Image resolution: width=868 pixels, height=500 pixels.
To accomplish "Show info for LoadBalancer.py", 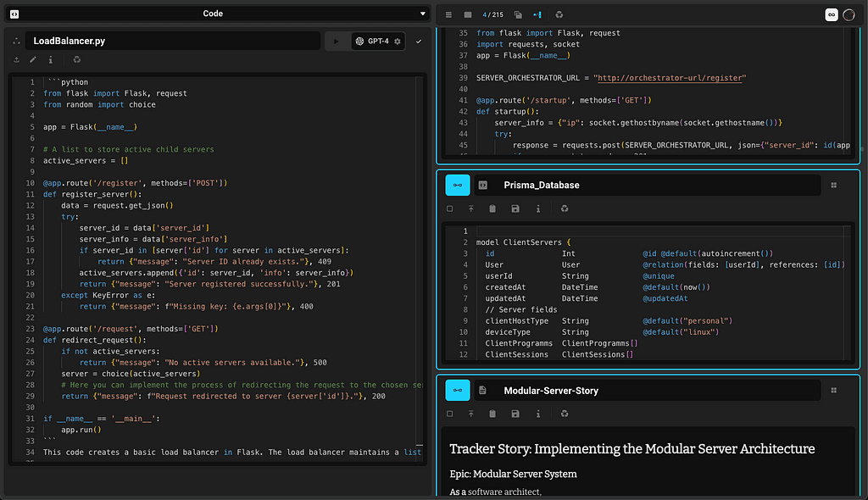I will tap(50, 60).
